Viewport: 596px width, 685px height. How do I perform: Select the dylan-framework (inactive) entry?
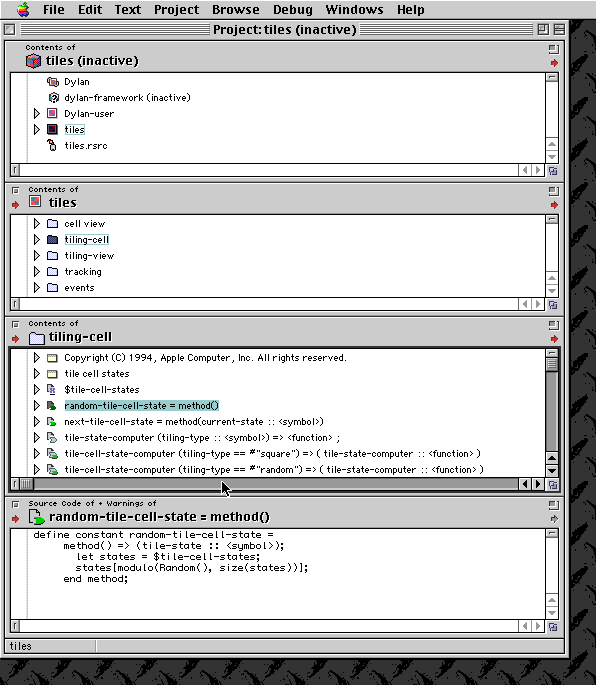(x=127, y=97)
